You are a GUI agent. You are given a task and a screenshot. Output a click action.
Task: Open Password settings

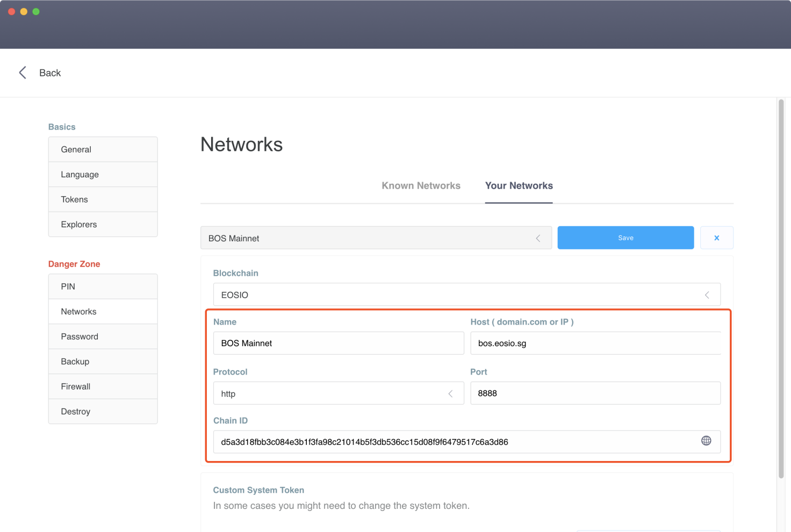tap(103, 336)
